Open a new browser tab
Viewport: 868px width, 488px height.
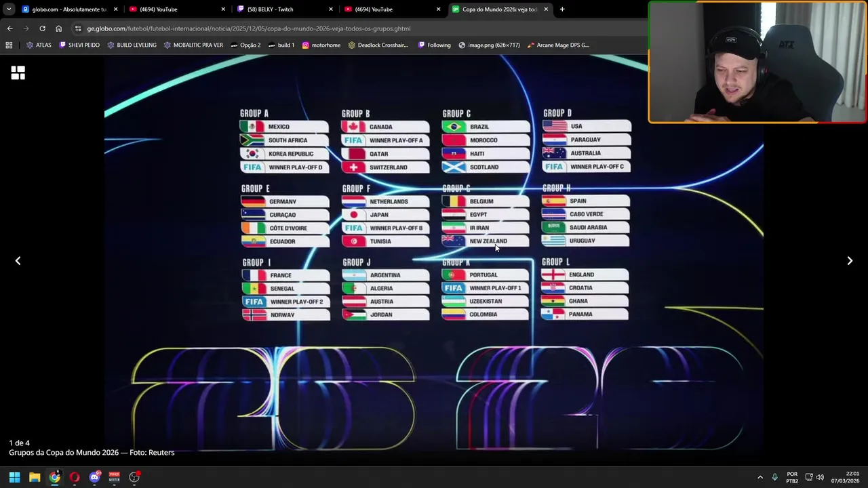[562, 9]
